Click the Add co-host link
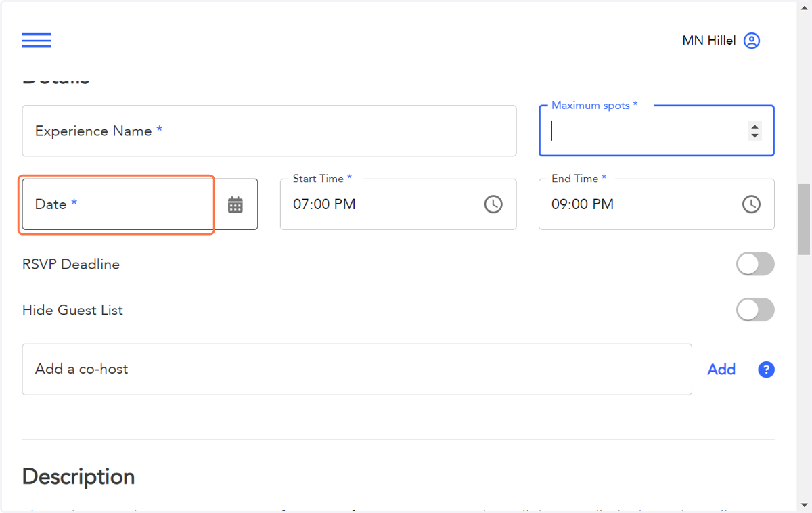Viewport: 812px width, 513px height. pyautogui.click(x=721, y=370)
